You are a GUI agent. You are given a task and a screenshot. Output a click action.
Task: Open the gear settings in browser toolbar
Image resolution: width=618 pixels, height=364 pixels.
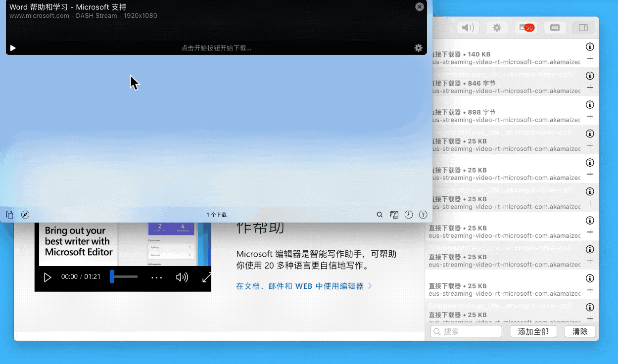(x=497, y=28)
